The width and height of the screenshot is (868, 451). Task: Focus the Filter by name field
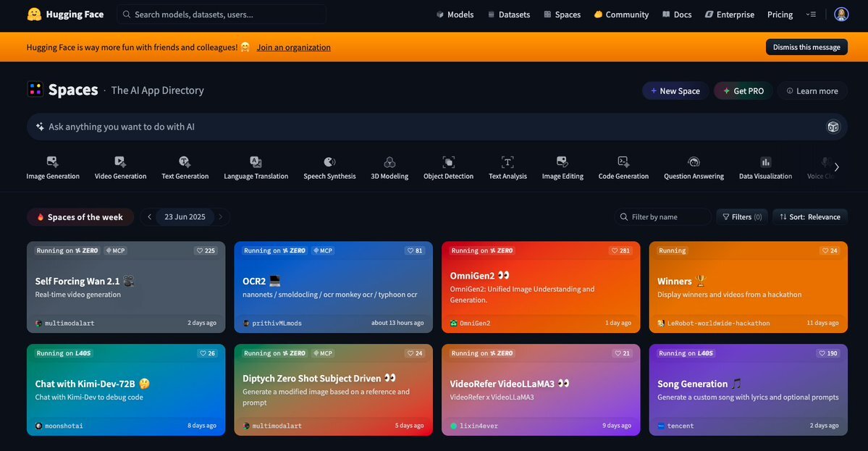click(x=662, y=217)
